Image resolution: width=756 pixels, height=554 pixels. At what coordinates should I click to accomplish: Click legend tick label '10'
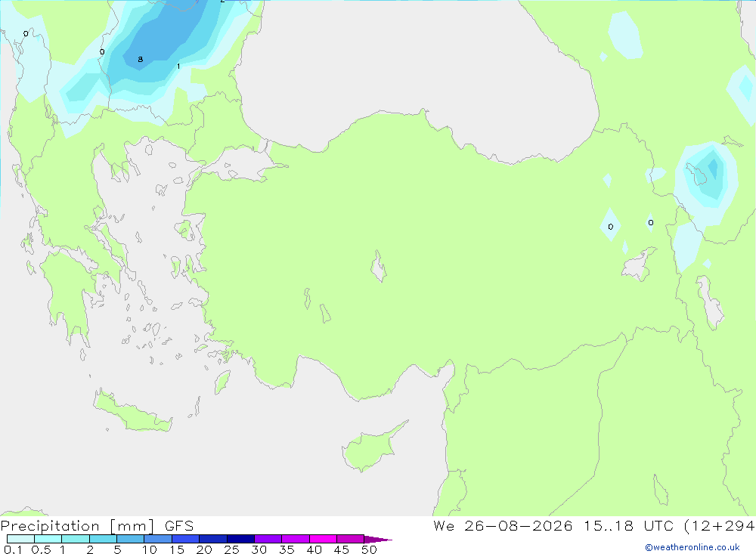(150, 549)
